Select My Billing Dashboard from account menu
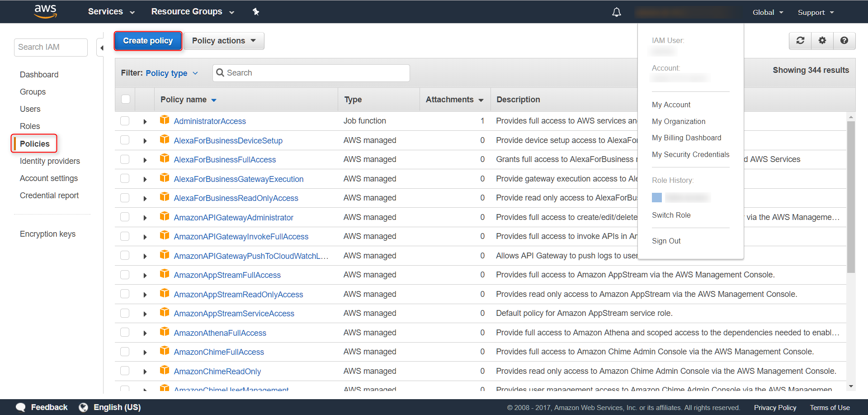This screenshot has width=868, height=415. (686, 138)
